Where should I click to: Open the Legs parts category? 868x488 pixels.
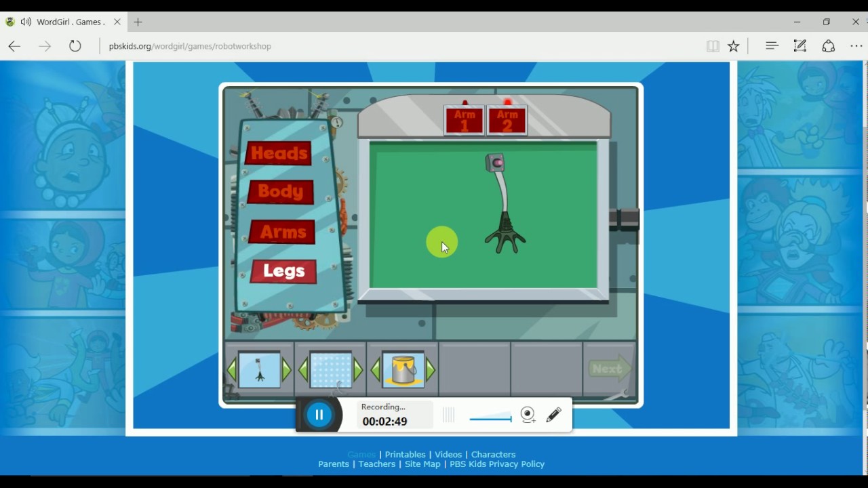(x=283, y=272)
